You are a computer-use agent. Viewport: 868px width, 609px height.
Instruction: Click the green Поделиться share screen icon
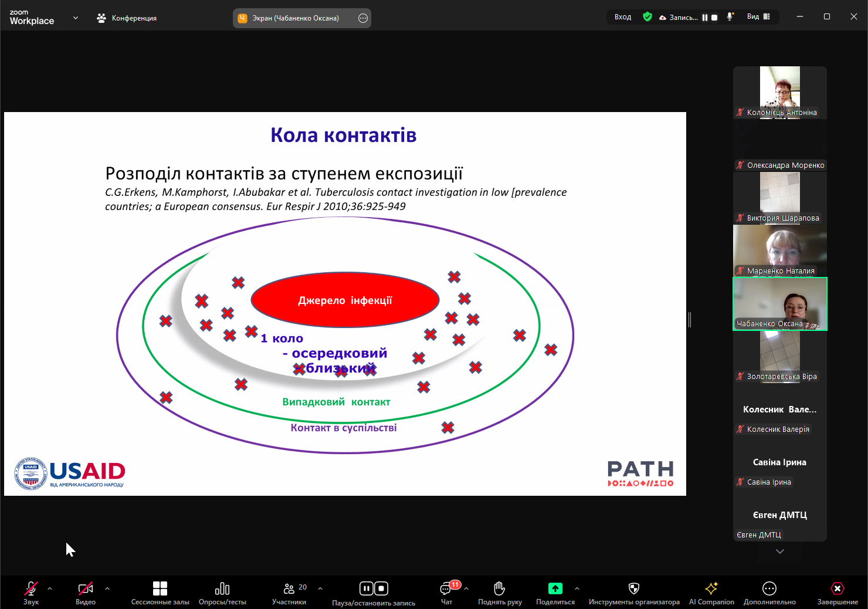(x=555, y=588)
